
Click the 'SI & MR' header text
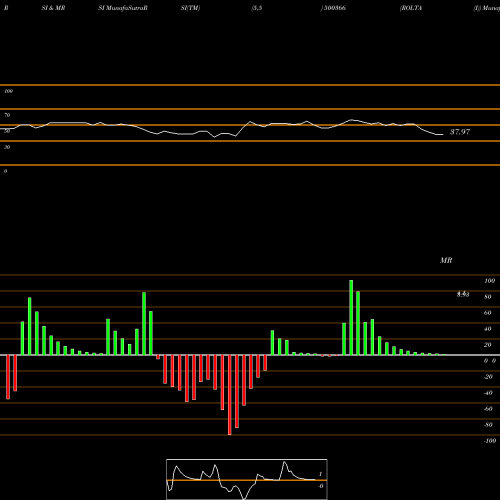tap(53, 8)
